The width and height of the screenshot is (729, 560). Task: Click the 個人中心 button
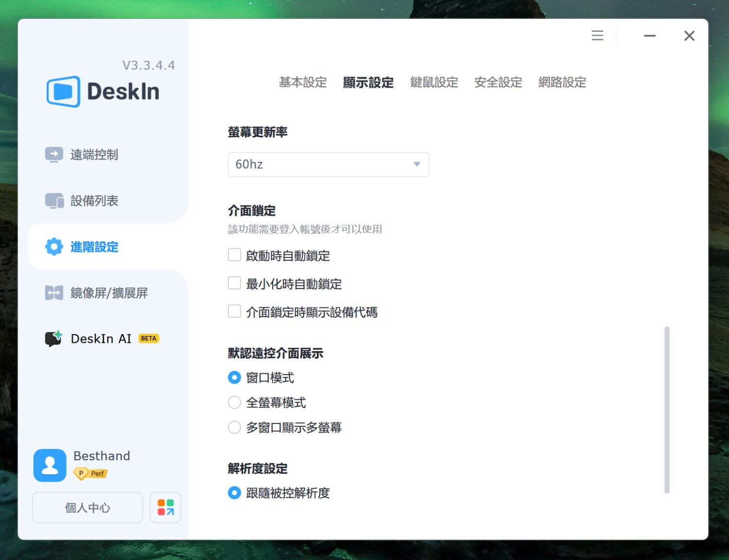[x=87, y=508]
